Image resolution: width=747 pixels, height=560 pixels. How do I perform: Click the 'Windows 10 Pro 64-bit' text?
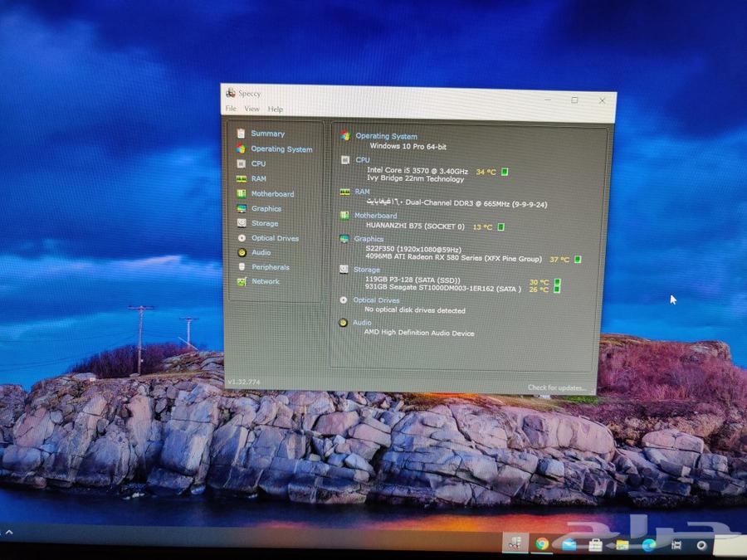click(x=408, y=146)
